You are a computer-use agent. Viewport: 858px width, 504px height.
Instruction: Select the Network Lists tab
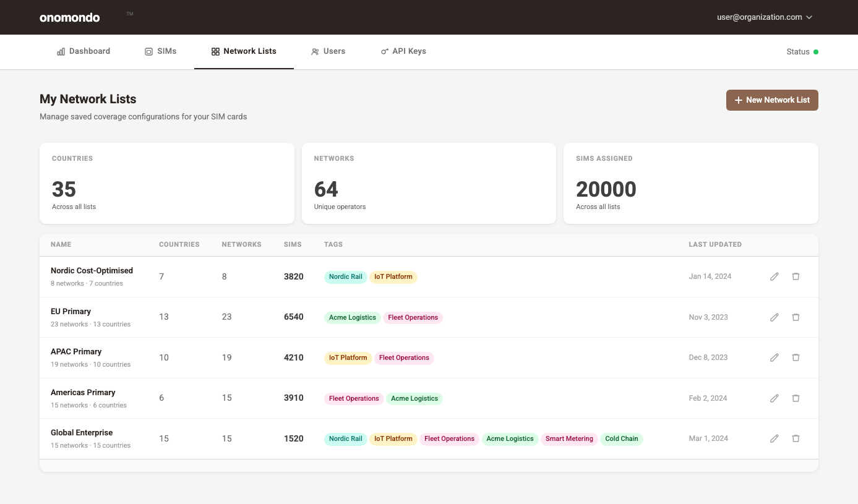(244, 51)
